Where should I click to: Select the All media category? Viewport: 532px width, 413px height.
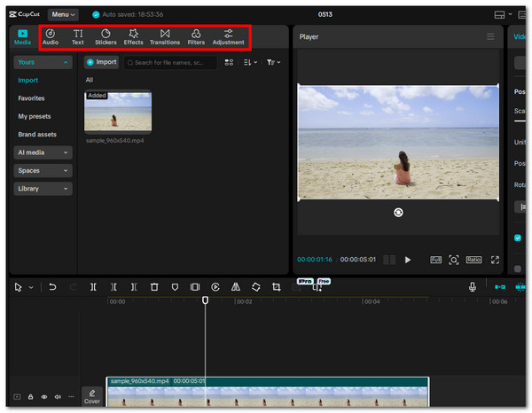point(90,80)
